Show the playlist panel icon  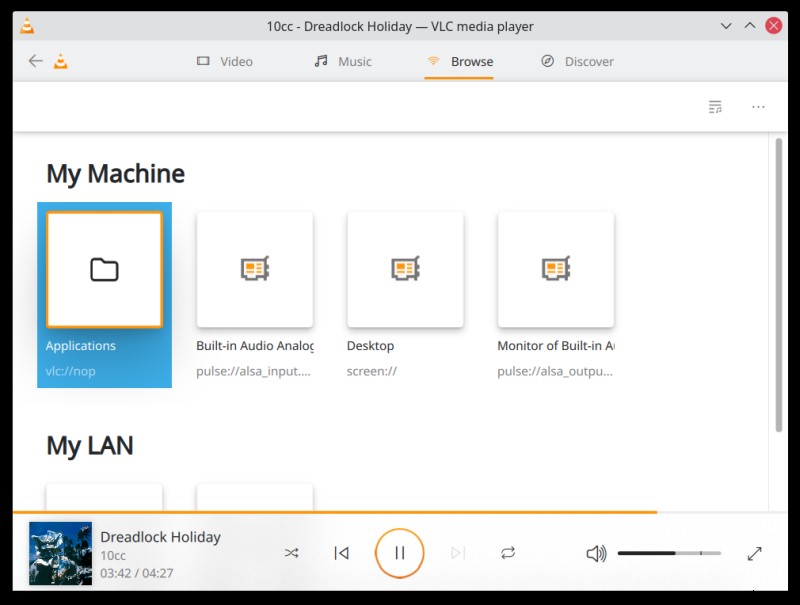click(715, 107)
